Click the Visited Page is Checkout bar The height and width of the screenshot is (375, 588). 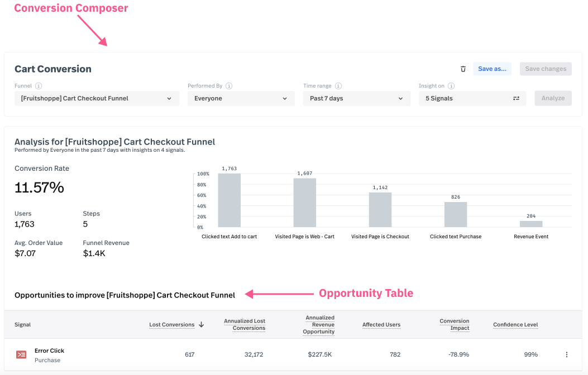380,210
